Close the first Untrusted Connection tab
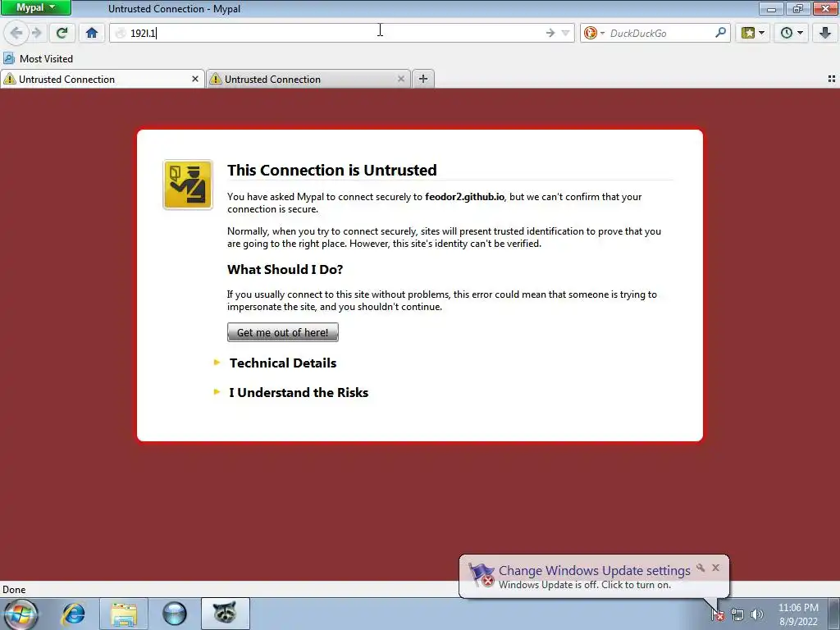840x630 pixels. [195, 79]
